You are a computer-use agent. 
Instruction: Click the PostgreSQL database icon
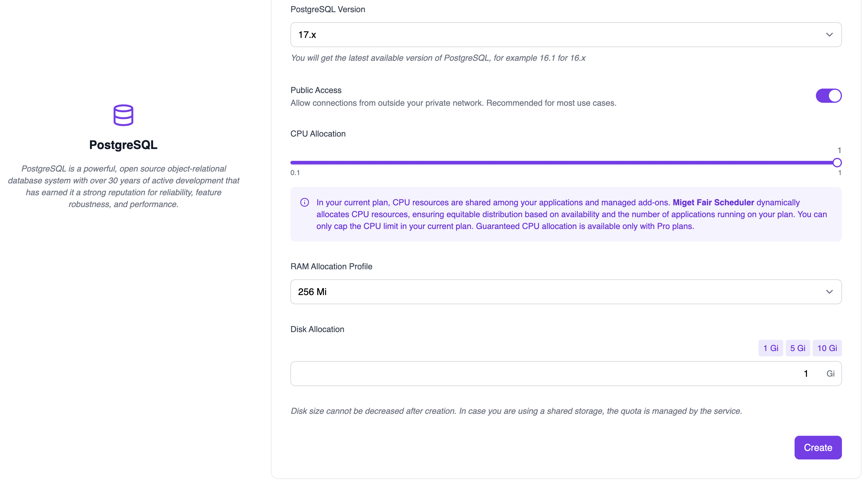point(123,115)
